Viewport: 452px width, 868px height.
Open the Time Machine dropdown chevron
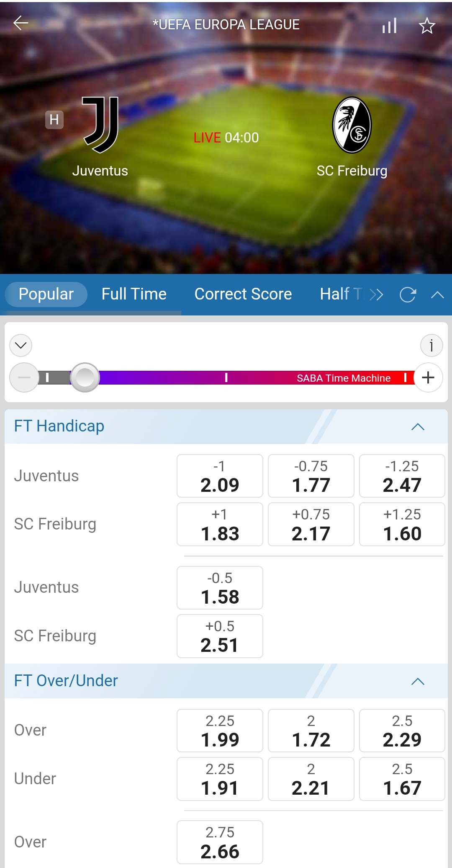click(x=21, y=346)
